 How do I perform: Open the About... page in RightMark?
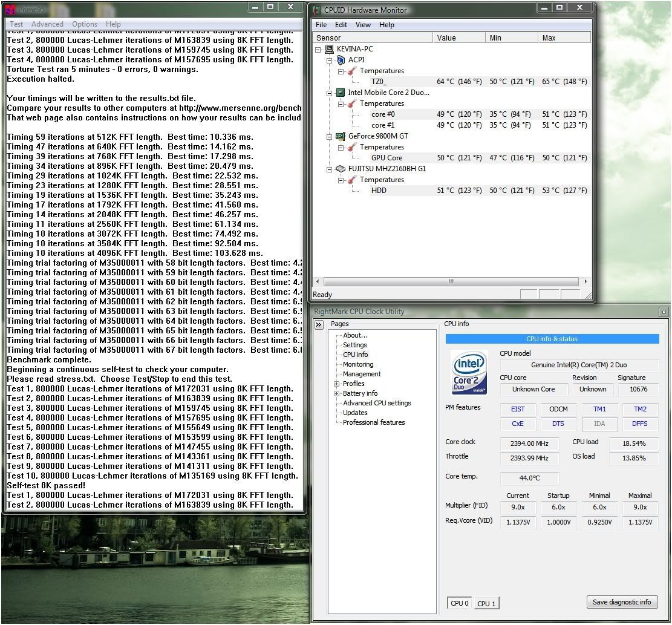tap(355, 335)
